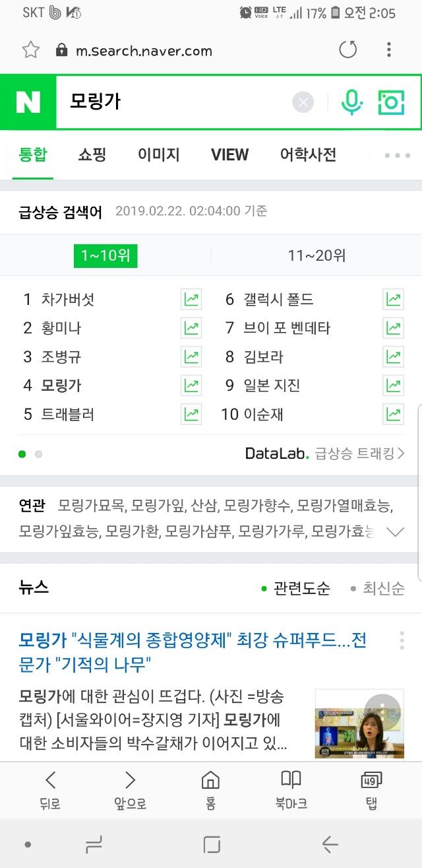
Task: Open trend chart icon for 갤럭시 폴드
Action: 394,299
